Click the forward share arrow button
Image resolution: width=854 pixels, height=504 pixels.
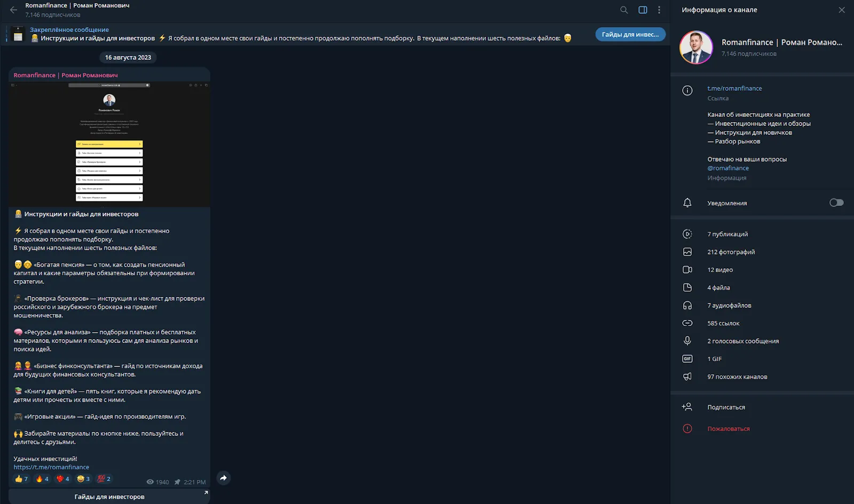[224, 478]
